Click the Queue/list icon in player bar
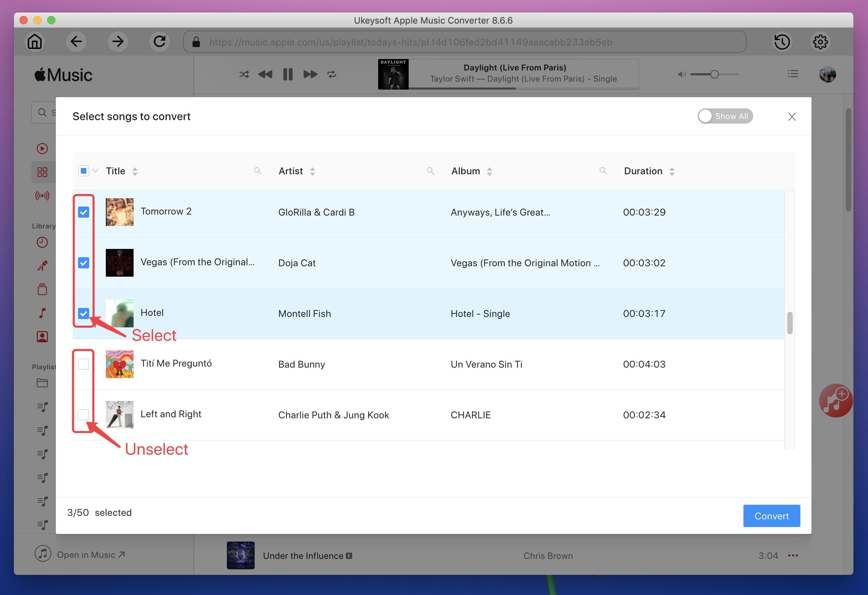 tap(792, 74)
